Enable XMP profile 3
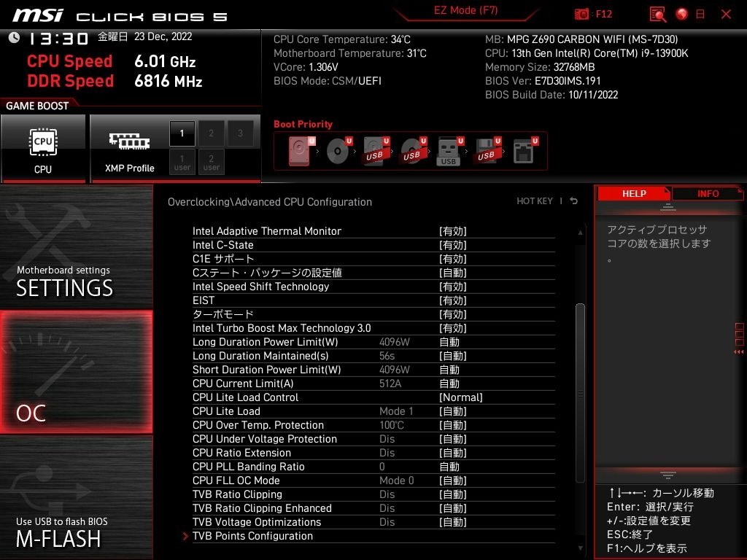Screen dimensions: 747x560 (240, 133)
